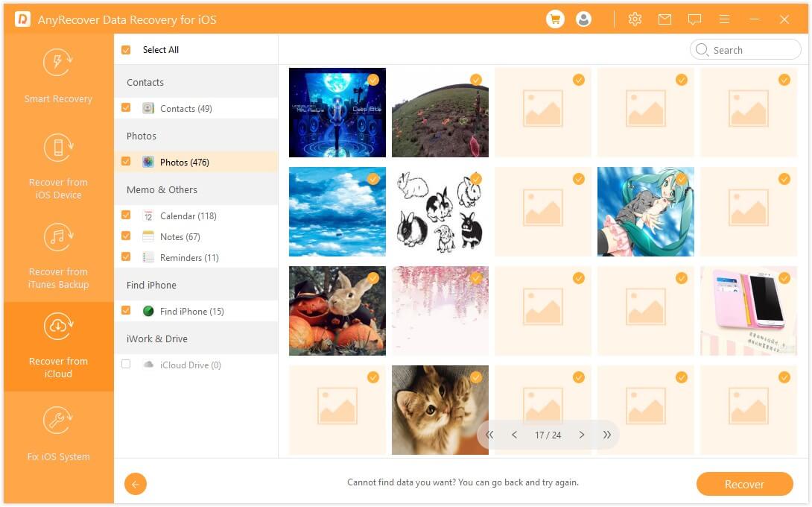Uncheck the Select All checkbox
Viewport: 812px width, 507px height.
click(126, 50)
